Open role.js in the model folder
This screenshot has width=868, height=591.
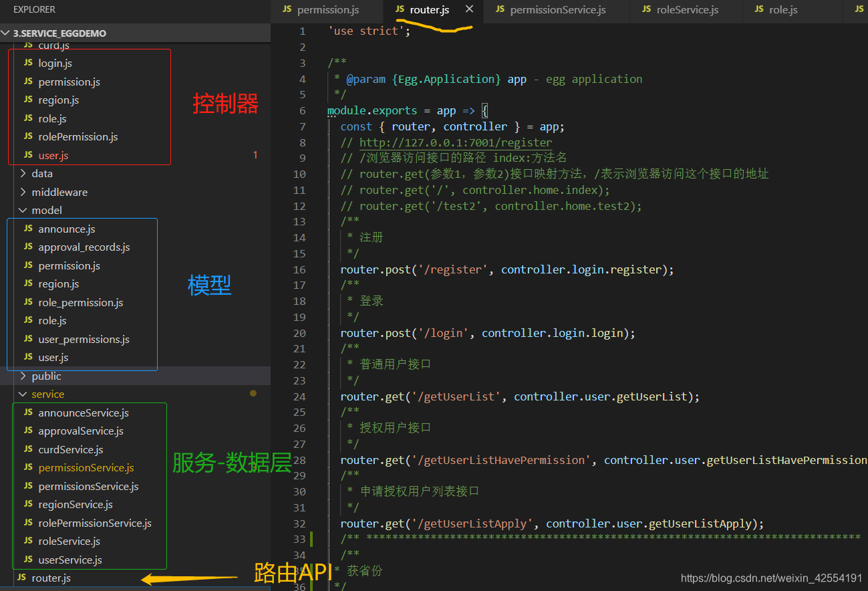coord(52,320)
